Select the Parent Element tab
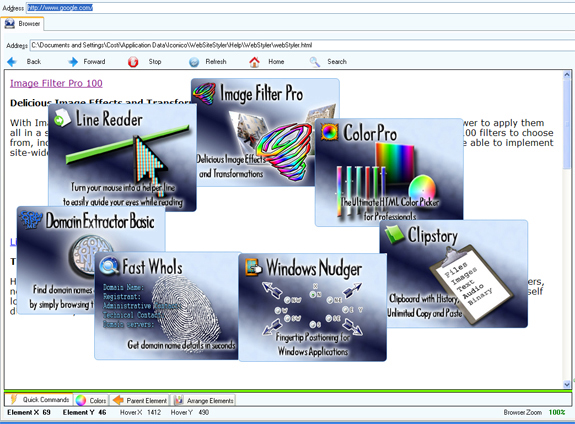This screenshot has height=424, width=575. 140,400
